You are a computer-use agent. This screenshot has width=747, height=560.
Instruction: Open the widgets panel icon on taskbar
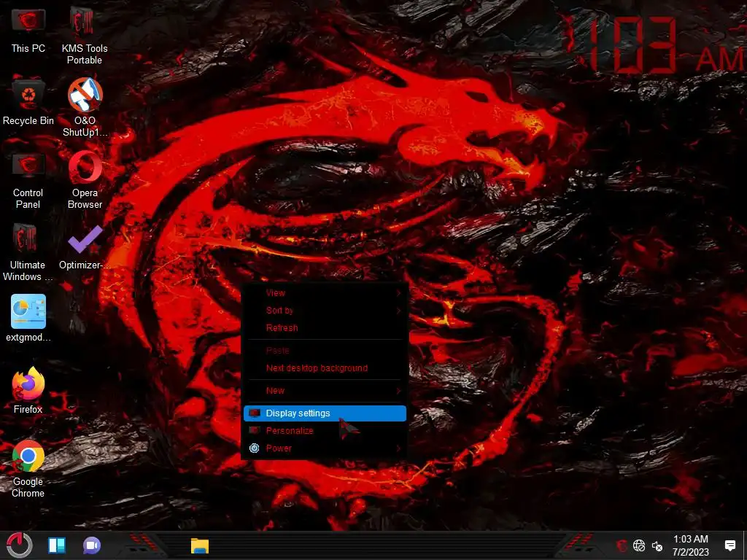[x=57, y=545]
